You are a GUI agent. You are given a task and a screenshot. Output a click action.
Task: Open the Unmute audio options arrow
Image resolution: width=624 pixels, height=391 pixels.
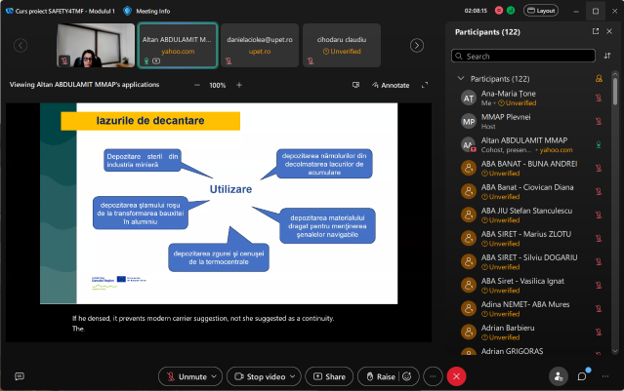coord(214,376)
